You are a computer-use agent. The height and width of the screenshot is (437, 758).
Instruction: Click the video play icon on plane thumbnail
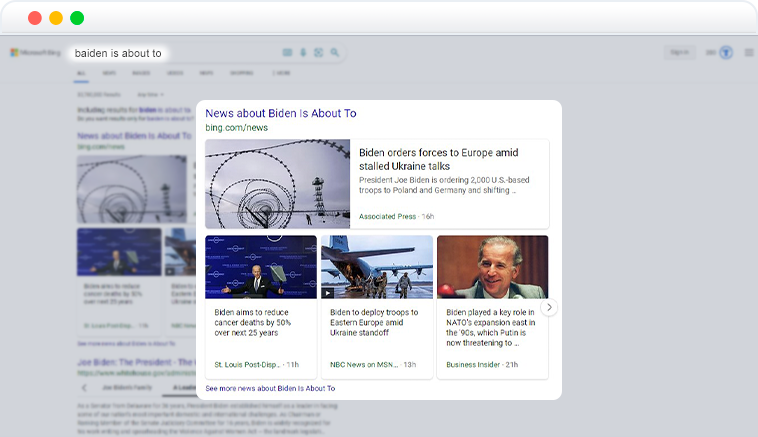pyautogui.click(x=328, y=293)
